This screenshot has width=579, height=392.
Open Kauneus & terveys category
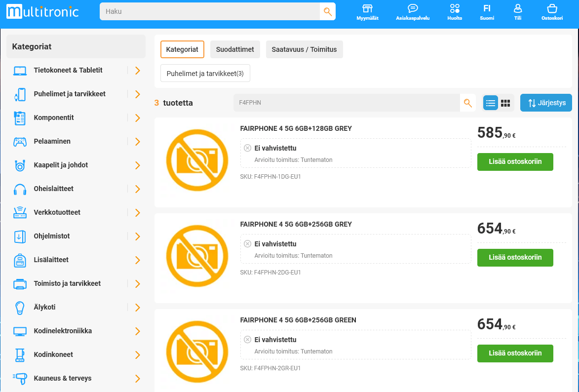pos(62,378)
